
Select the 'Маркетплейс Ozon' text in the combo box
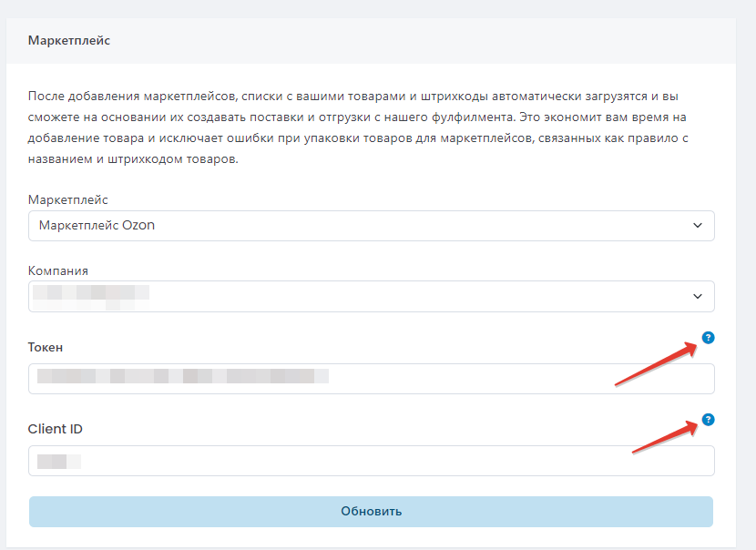point(97,226)
